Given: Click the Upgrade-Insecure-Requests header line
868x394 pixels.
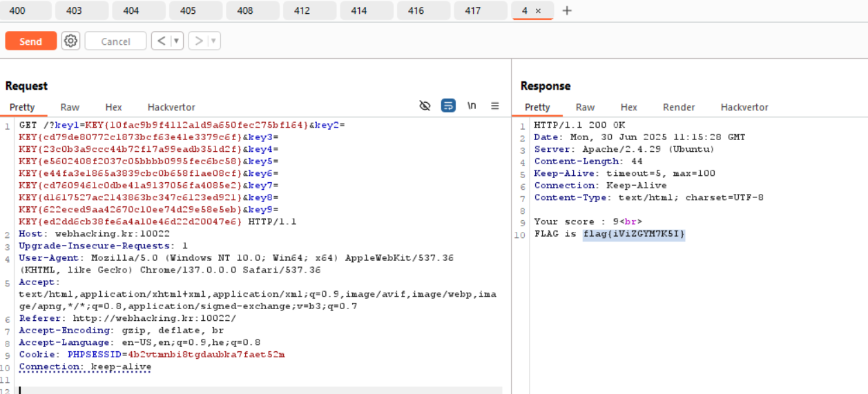Looking at the screenshot, I should click(x=103, y=246).
